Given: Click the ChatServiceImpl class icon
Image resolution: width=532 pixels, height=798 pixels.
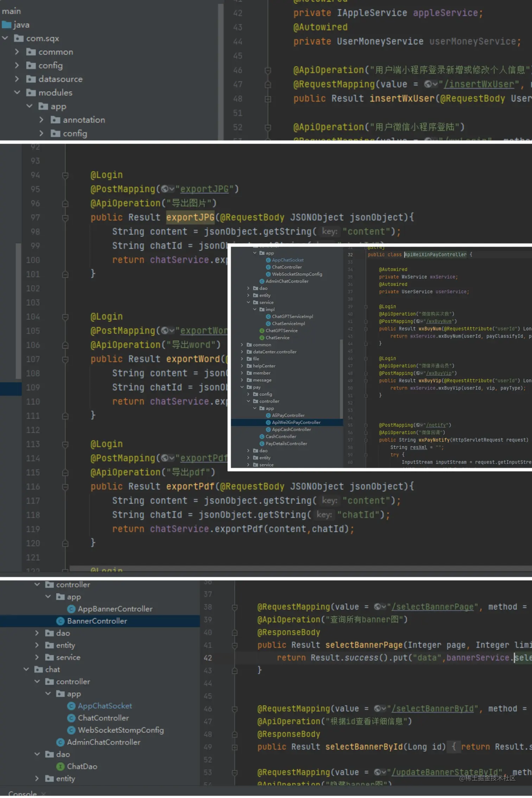Looking at the screenshot, I should (268, 324).
